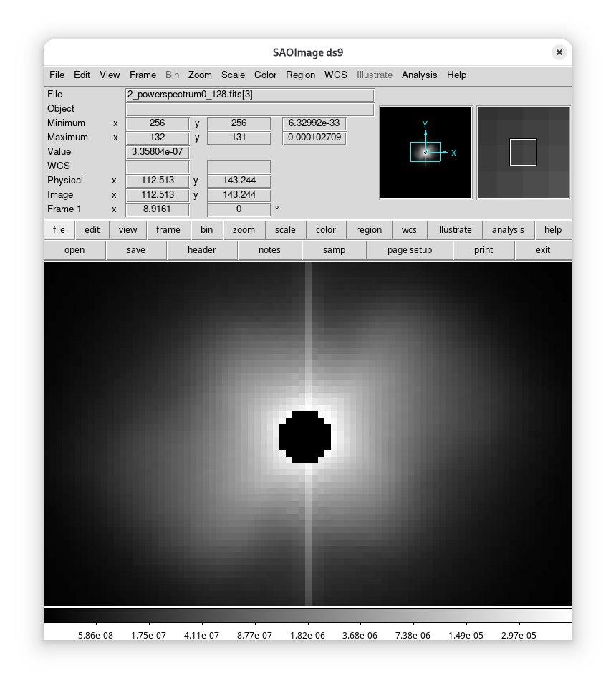Click the file name field
Screen dimensions: 616x688
(x=249, y=95)
